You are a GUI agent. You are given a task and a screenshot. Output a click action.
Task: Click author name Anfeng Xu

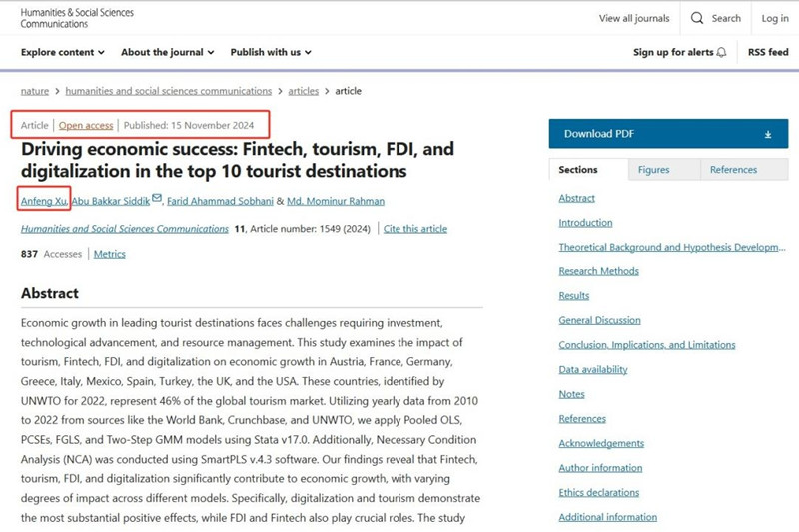[44, 201]
